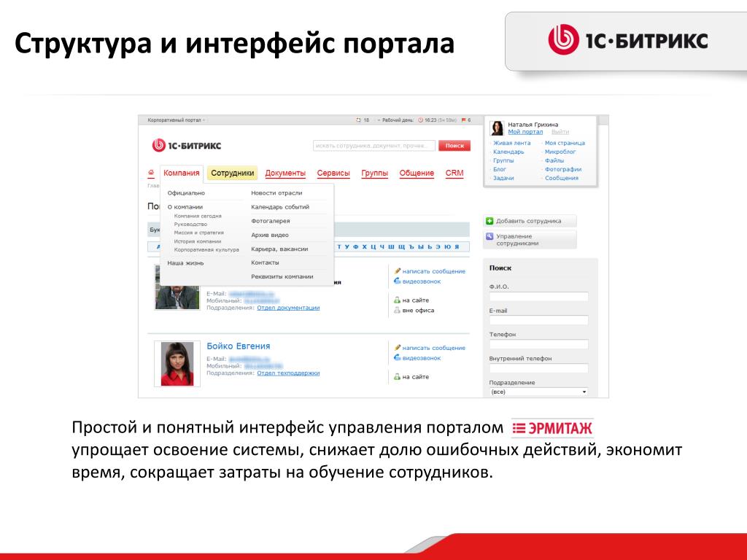The width and height of the screenshot is (747, 560).
Task: Click the Управление сотрудниками button
Action: click(x=530, y=239)
